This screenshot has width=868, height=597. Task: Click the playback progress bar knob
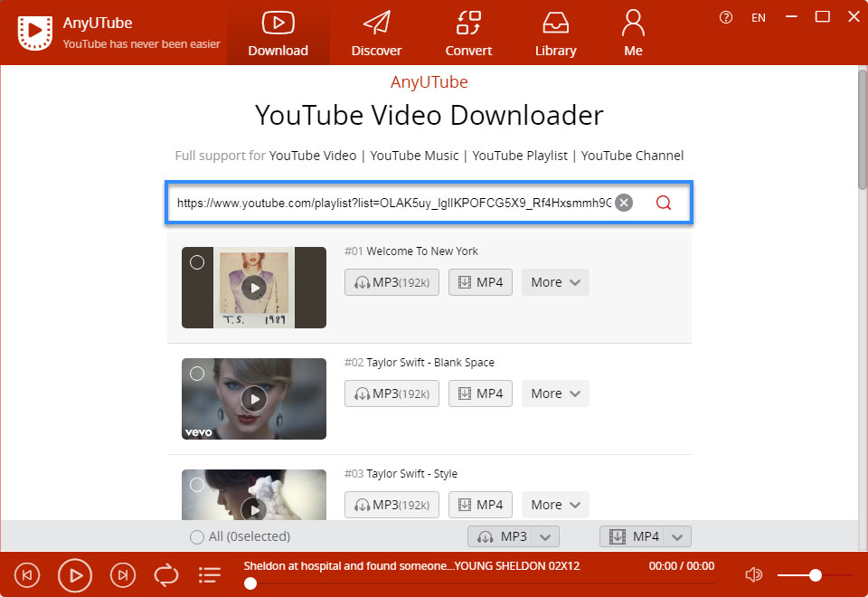[250, 583]
